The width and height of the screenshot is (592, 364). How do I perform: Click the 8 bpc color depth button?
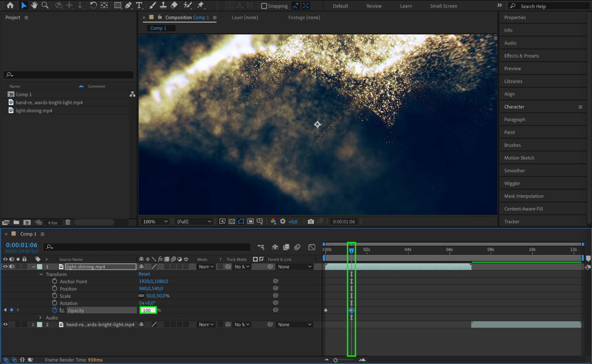(x=53, y=223)
